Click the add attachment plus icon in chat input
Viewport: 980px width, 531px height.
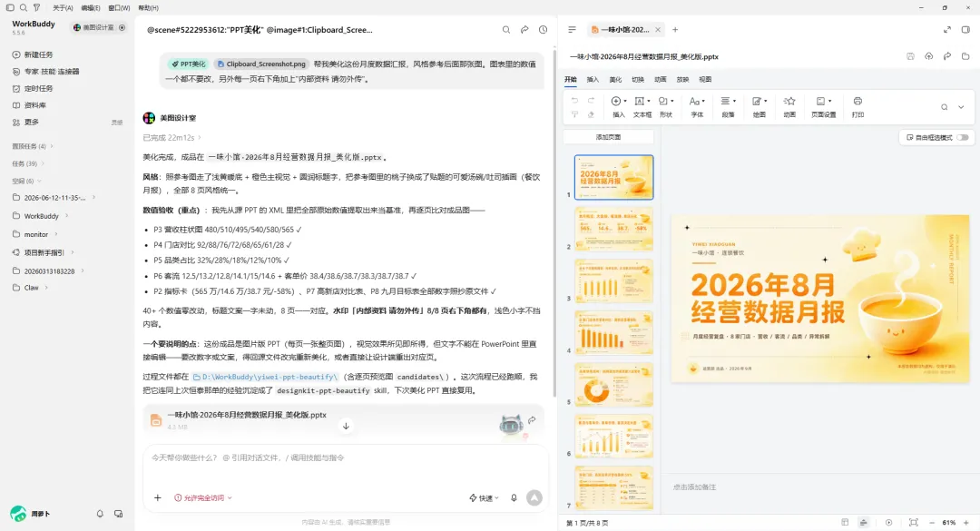pyautogui.click(x=158, y=497)
